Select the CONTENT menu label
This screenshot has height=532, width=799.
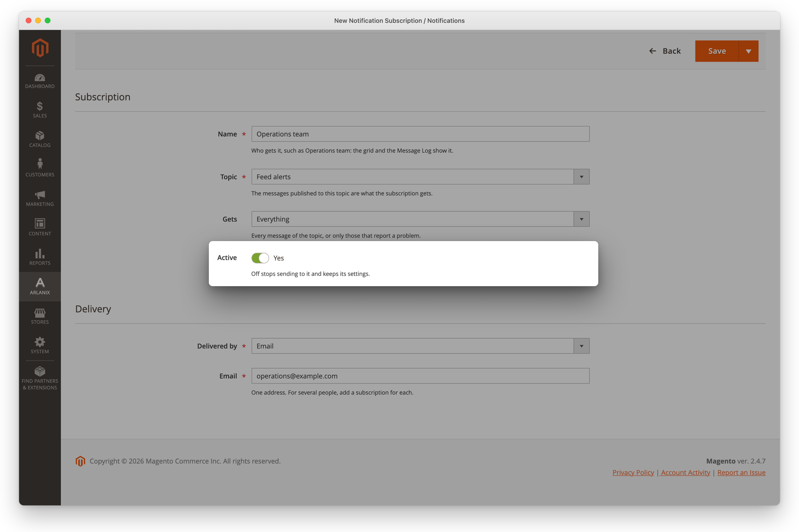tap(40, 234)
